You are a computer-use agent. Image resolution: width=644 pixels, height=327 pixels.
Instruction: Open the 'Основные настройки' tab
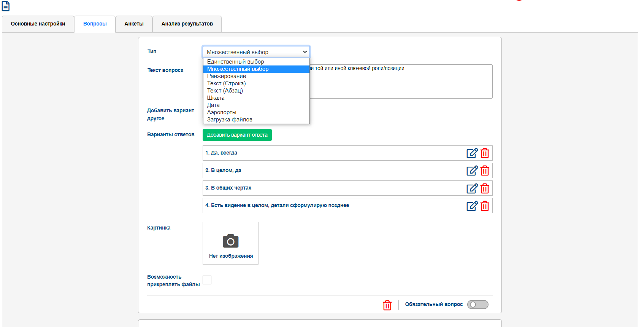[38, 24]
